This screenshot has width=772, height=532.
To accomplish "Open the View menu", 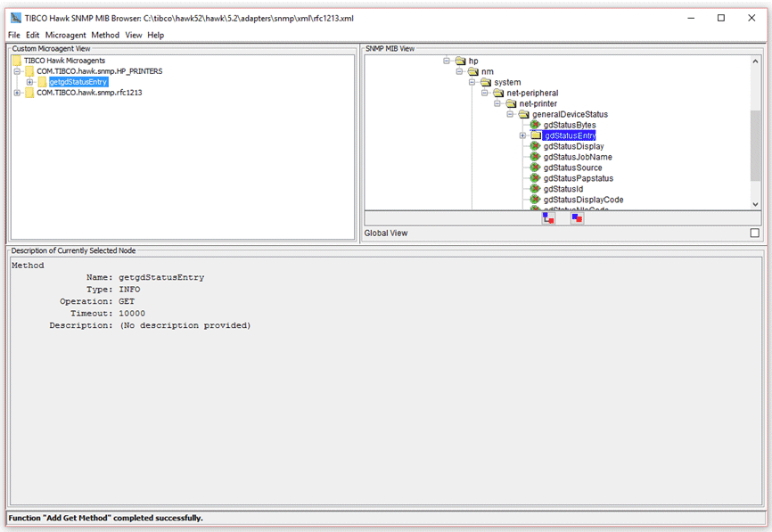I will tap(134, 35).
